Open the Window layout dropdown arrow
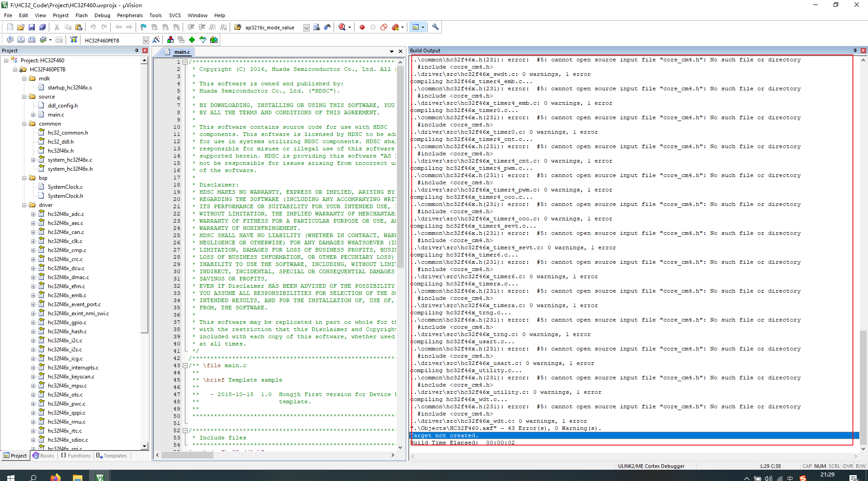 coord(423,27)
